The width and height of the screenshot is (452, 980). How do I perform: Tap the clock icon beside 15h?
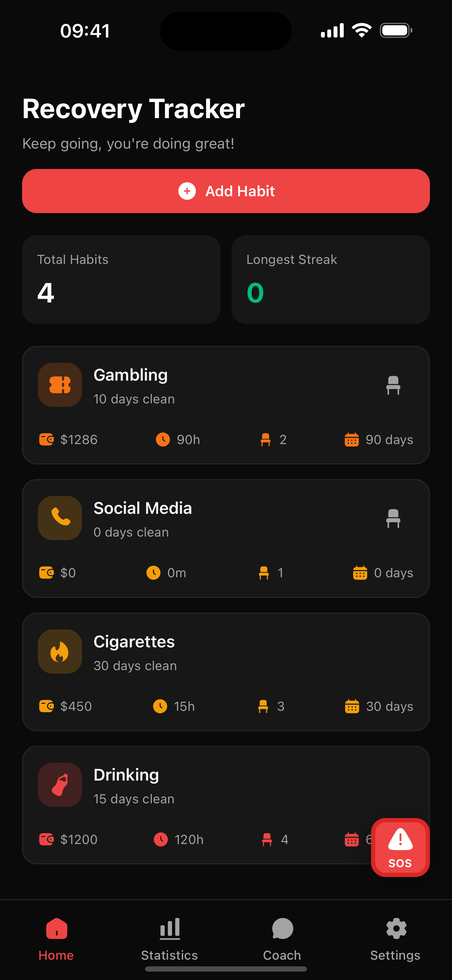[160, 706]
